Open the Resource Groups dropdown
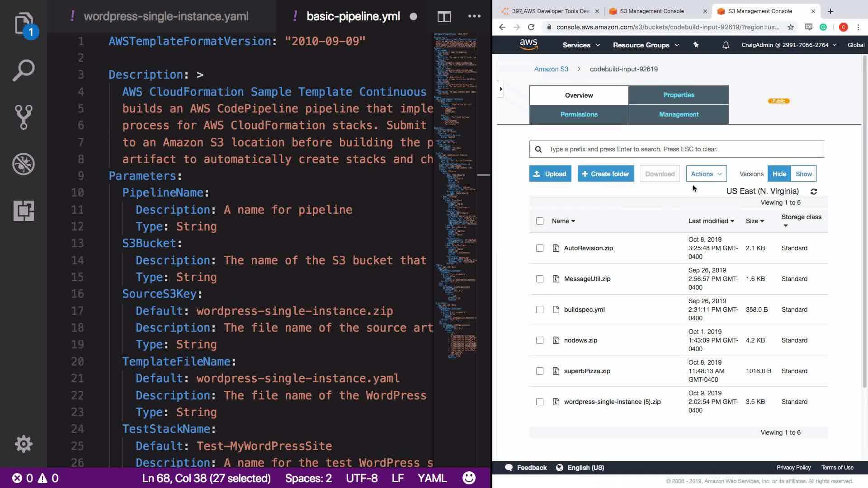 [x=646, y=45]
